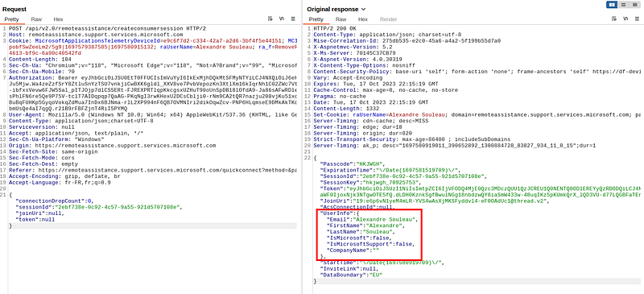The image size is (644, 294).
Task: Click the "FirstName":"Alexandre" line
Action: (x=365, y=226)
